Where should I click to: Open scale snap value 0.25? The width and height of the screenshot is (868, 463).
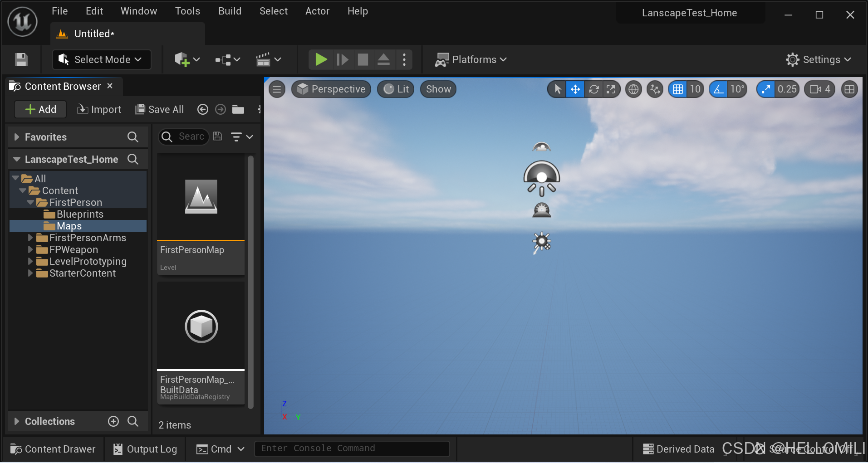(787, 89)
